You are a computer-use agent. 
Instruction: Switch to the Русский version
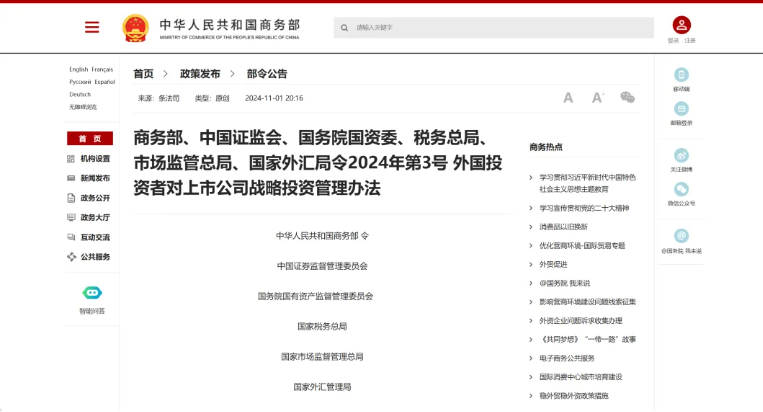pyautogui.click(x=80, y=82)
